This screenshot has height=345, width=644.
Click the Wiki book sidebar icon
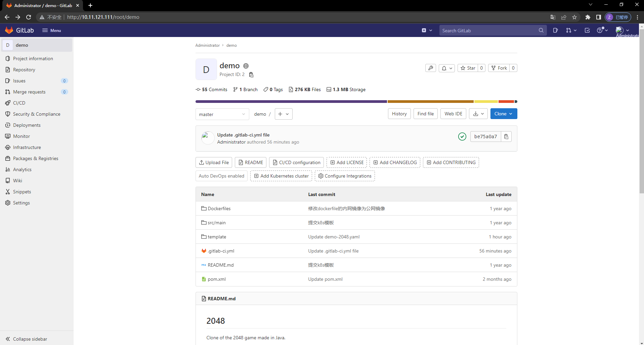click(x=8, y=181)
